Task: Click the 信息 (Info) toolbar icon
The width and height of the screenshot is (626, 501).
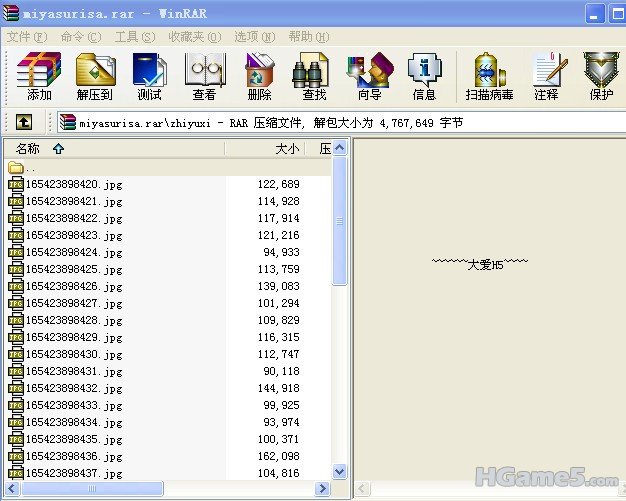Action: tap(424, 76)
